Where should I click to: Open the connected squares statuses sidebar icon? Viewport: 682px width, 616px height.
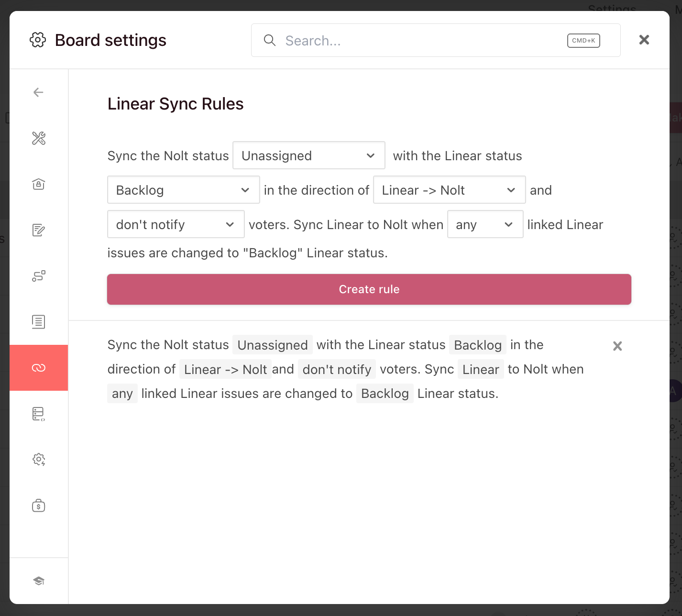point(39,276)
